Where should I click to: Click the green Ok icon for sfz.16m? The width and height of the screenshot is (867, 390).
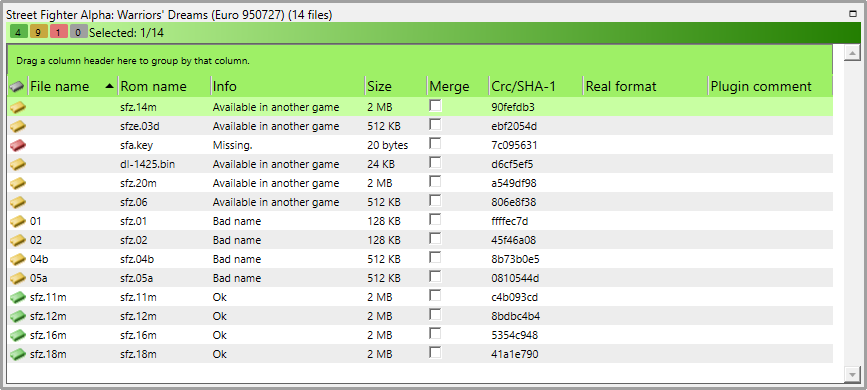(18, 335)
